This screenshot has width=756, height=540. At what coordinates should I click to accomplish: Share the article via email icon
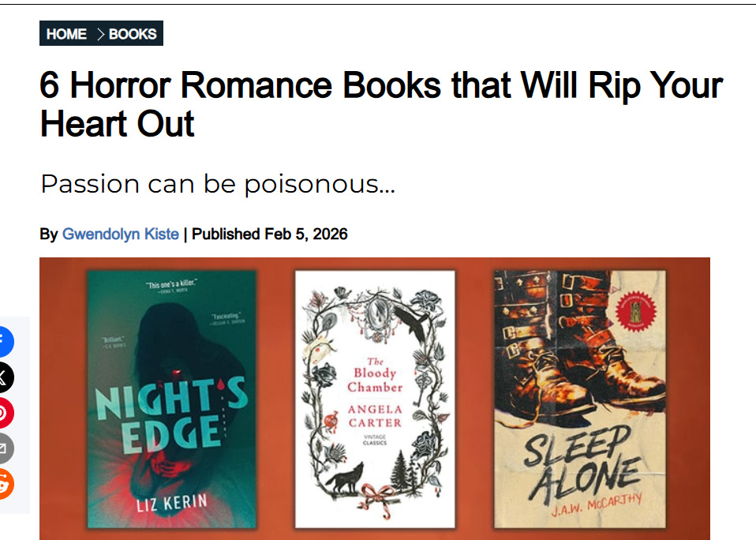click(x=5, y=448)
